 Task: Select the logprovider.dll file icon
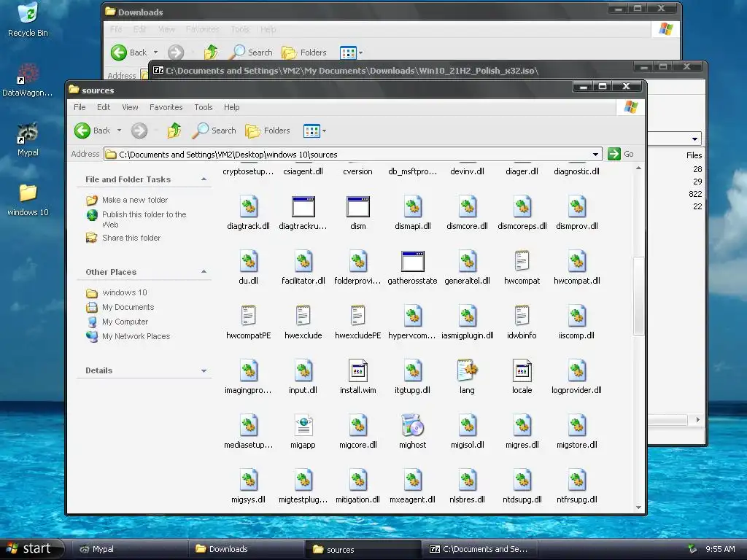576,370
